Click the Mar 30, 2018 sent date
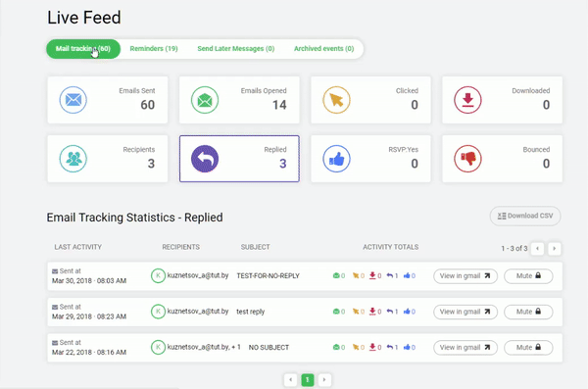The height and width of the screenshot is (389, 588). [89, 281]
